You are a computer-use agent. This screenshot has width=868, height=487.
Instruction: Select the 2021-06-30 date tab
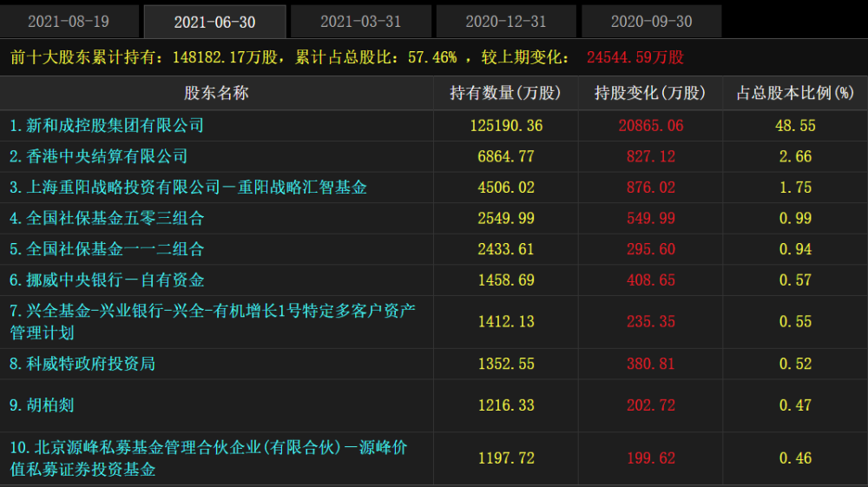tap(214, 22)
